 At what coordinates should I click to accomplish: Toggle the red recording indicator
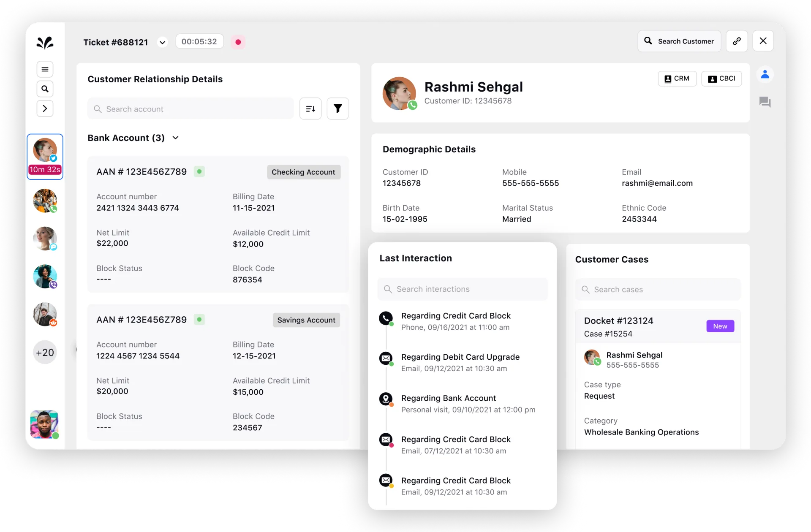coord(238,42)
